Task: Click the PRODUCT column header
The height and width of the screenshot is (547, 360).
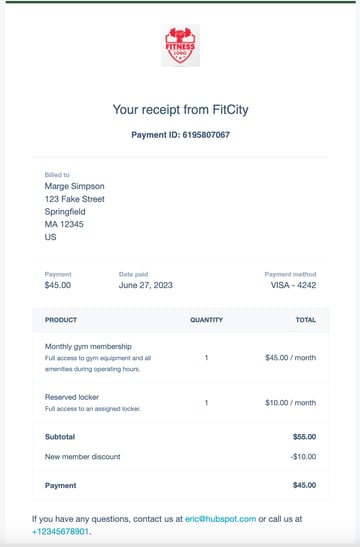Action: (x=61, y=320)
